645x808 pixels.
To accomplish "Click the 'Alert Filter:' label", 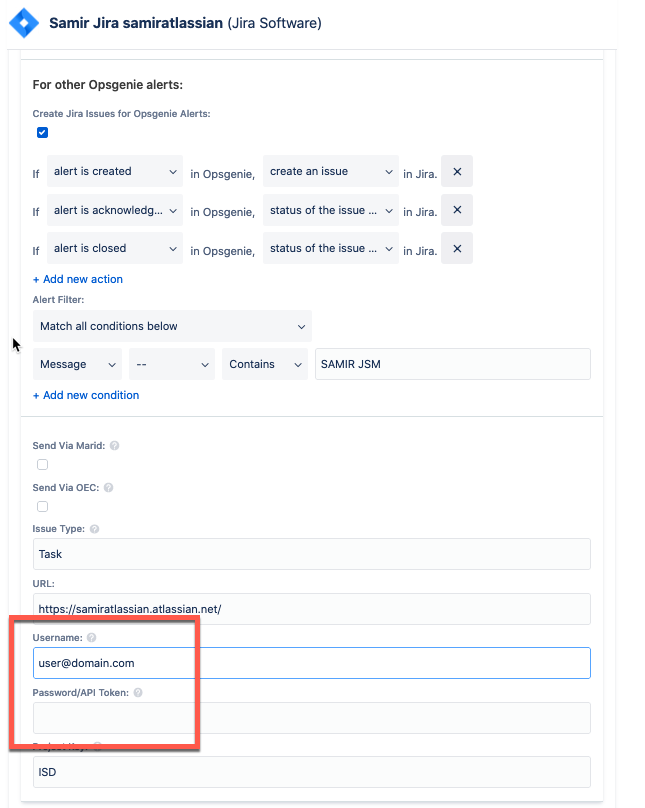I will (x=58, y=300).
